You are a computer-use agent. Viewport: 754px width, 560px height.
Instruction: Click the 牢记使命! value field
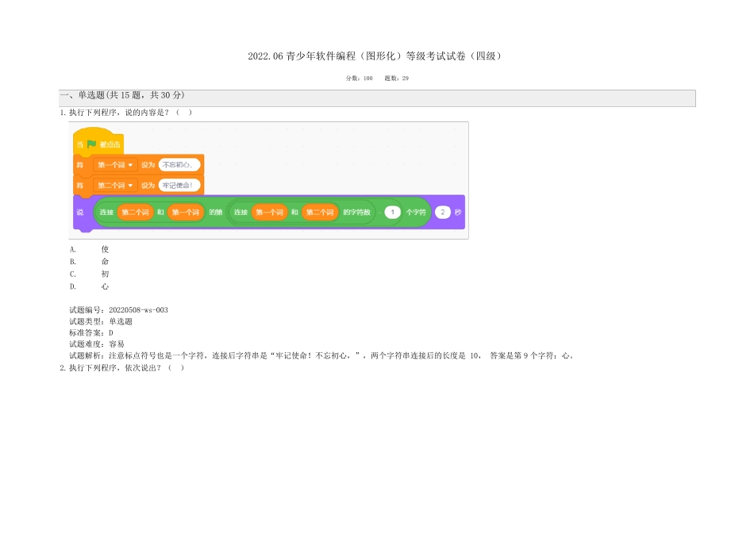tap(179, 186)
